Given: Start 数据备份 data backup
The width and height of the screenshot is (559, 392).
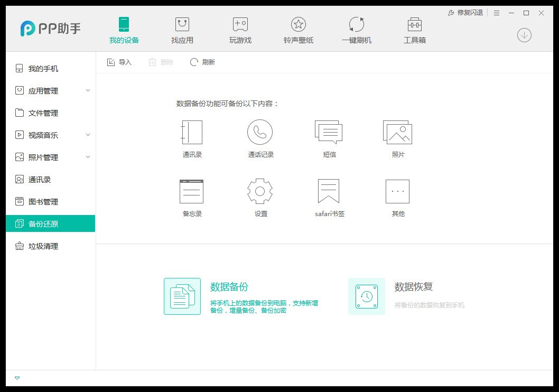Looking at the screenshot, I should pos(182,296).
